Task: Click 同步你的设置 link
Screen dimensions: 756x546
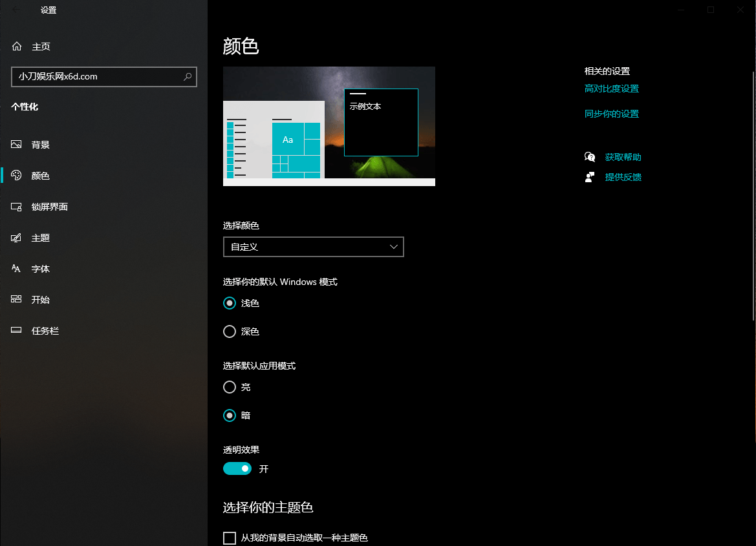Action: click(x=611, y=112)
